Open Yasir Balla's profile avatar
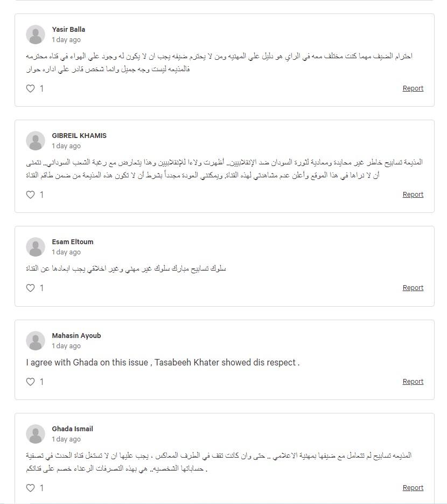 [x=36, y=34]
